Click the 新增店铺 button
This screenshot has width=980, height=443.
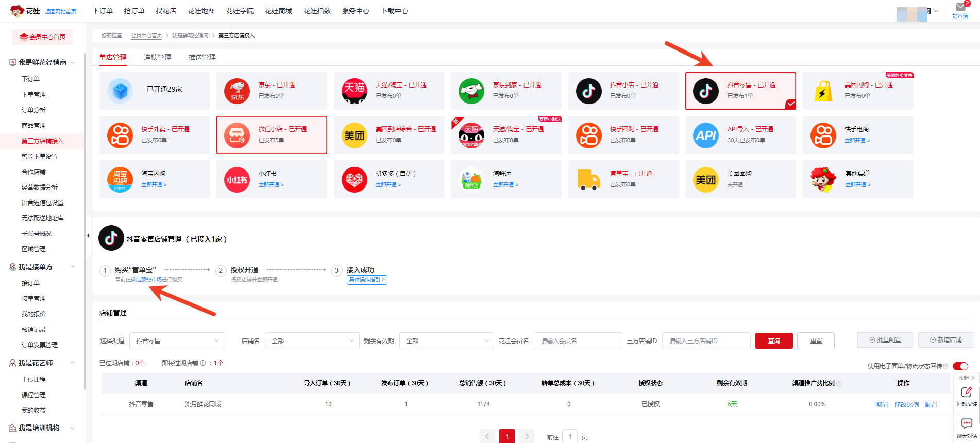pyautogui.click(x=945, y=340)
